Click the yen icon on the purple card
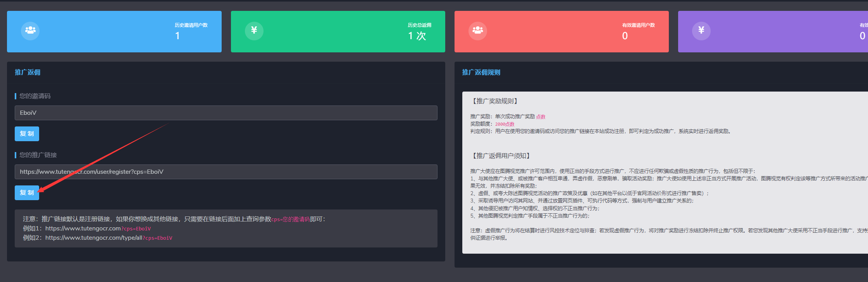868x282 pixels. point(701,30)
